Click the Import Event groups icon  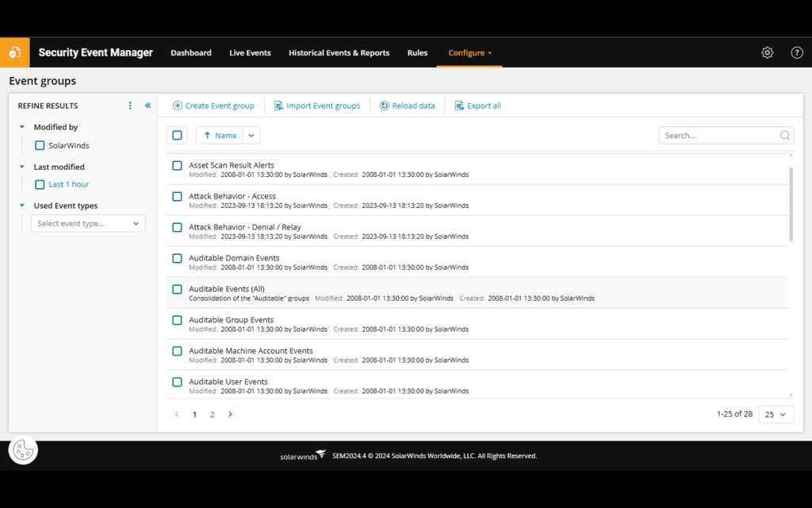click(278, 105)
